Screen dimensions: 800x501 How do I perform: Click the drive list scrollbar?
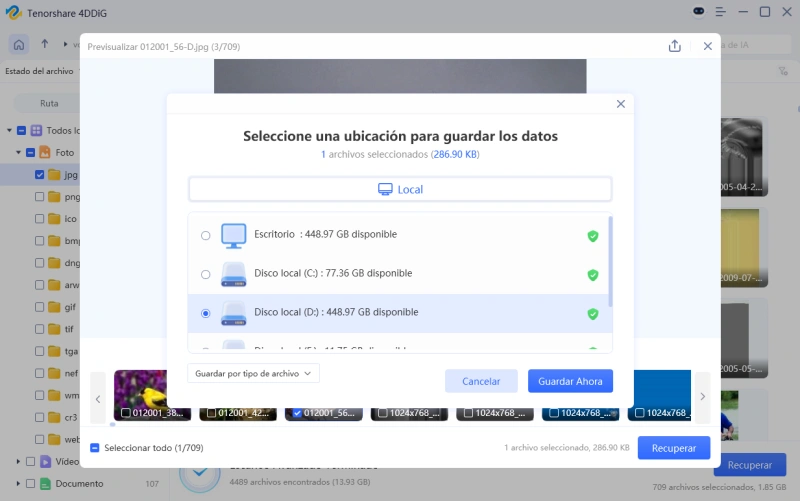610,262
